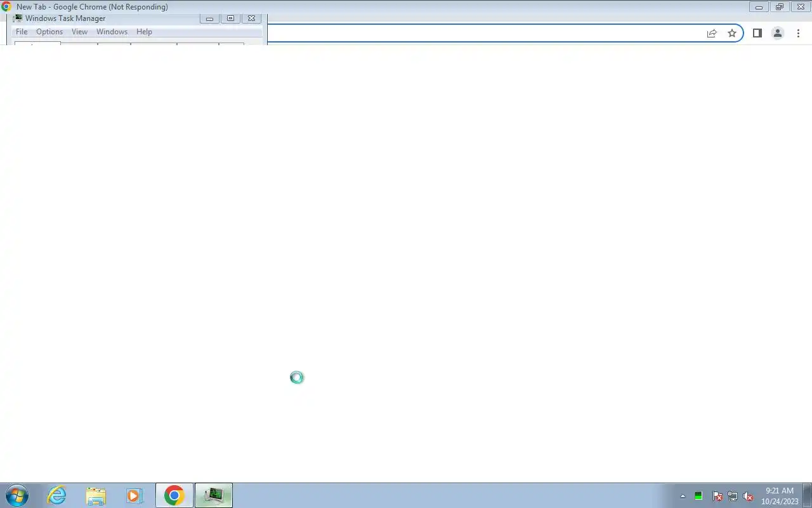Maximize the Windows Task Manager window
The height and width of the screenshot is (508, 812).
coord(230,18)
